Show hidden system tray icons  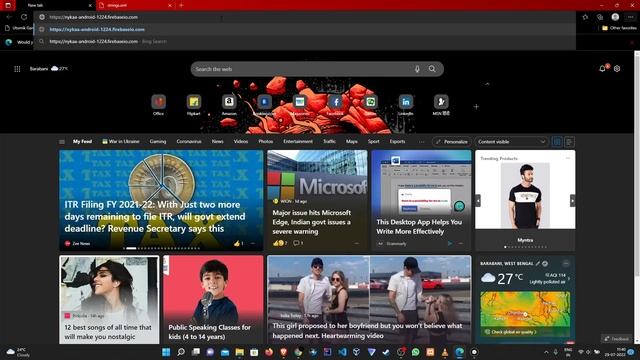click(x=546, y=352)
